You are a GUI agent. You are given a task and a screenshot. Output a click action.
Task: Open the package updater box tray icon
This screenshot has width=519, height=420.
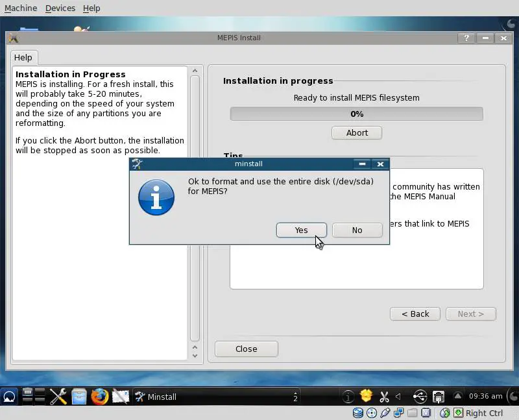(x=366, y=396)
